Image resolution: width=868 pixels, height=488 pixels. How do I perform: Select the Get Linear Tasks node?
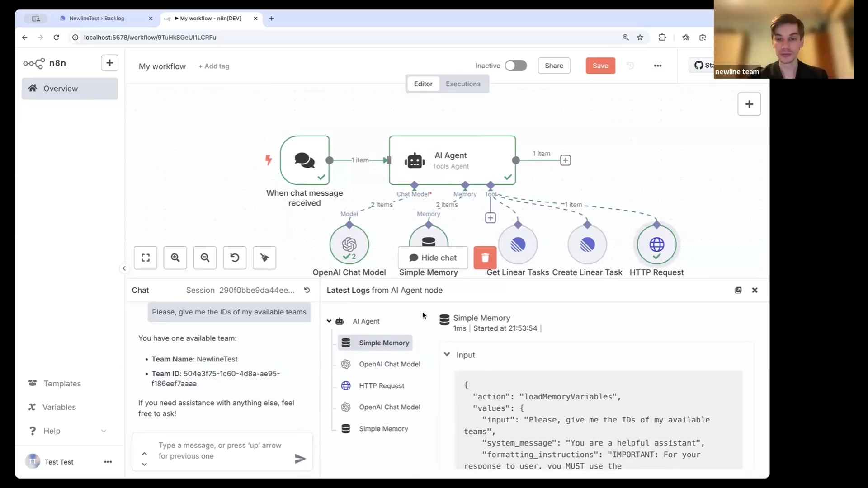click(x=518, y=244)
